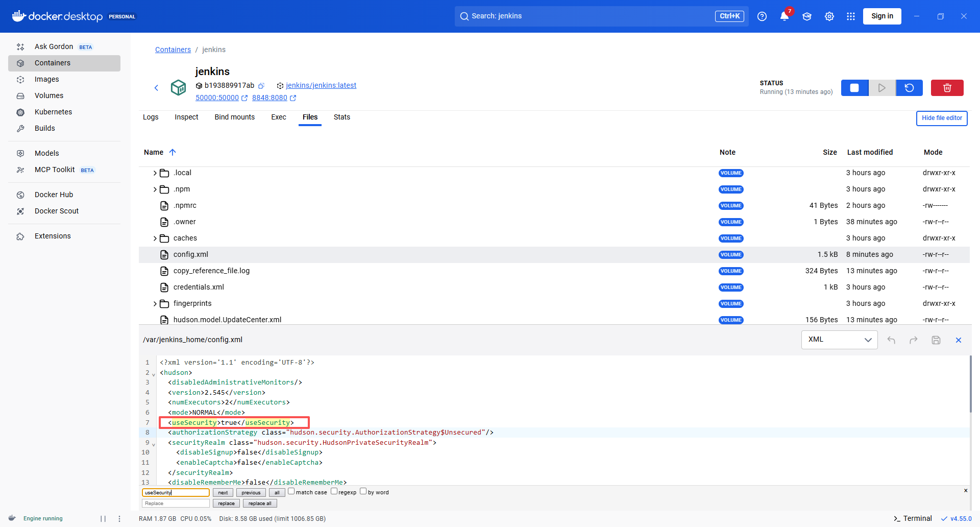Open the Containers section in sidebar

click(x=52, y=62)
